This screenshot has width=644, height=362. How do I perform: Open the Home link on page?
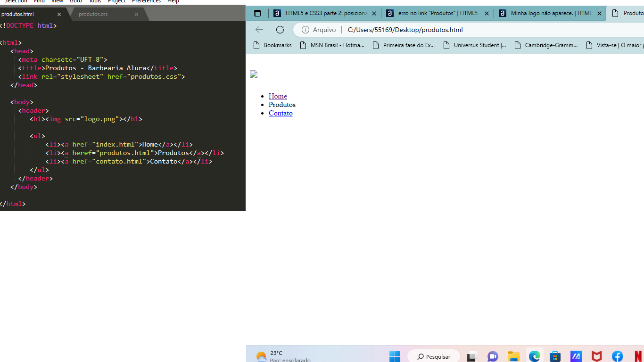(278, 96)
